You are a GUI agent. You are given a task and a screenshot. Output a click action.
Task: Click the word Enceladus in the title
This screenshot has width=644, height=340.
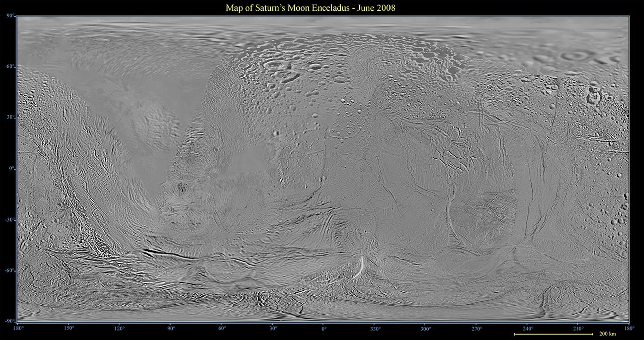pyautogui.click(x=331, y=8)
